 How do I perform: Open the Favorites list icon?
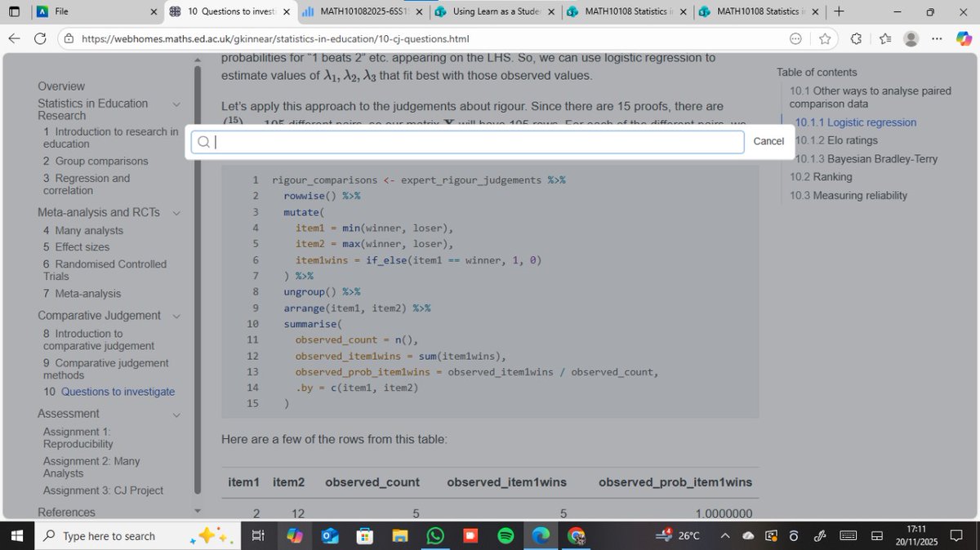pyautogui.click(x=883, y=38)
